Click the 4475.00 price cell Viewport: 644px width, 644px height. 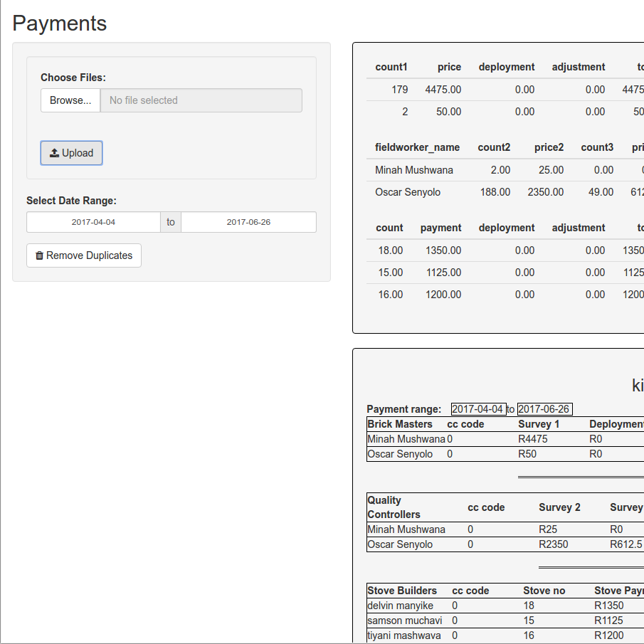pyautogui.click(x=443, y=90)
